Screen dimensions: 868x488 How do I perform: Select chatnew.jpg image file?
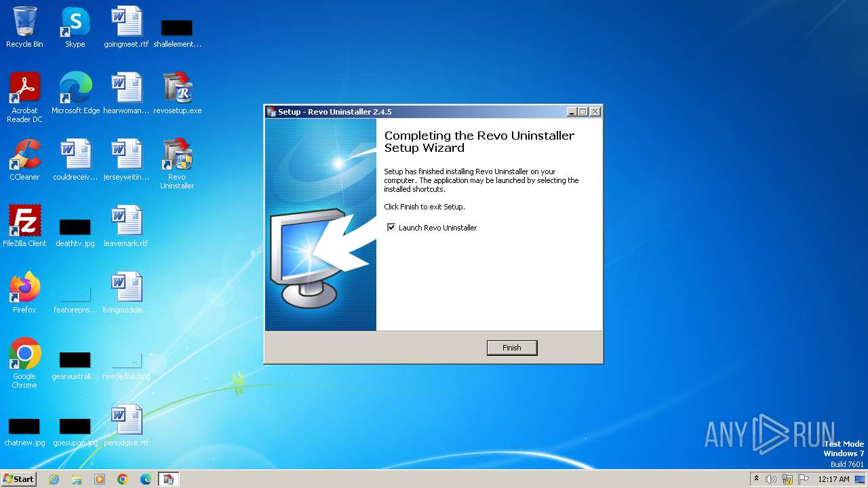coord(24,432)
